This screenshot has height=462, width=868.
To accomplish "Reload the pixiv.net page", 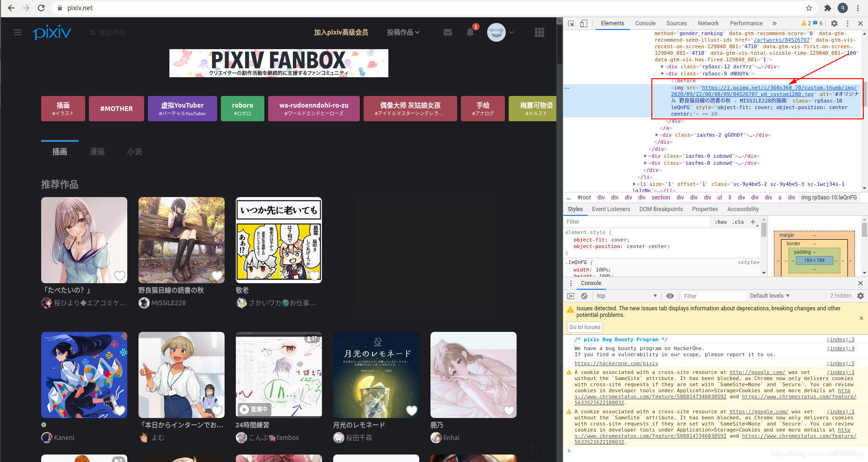I will click(41, 8).
